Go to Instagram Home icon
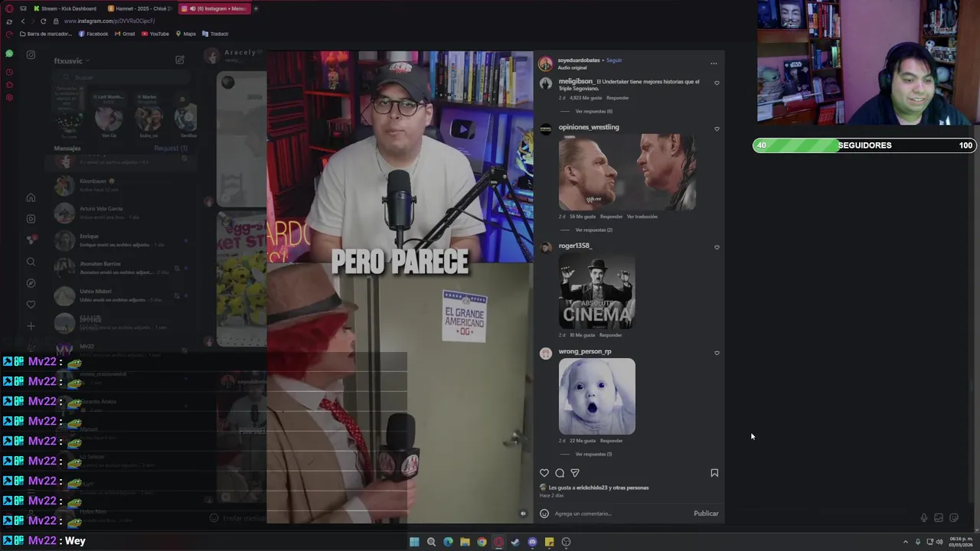This screenshot has height=551, width=980. pyautogui.click(x=31, y=197)
